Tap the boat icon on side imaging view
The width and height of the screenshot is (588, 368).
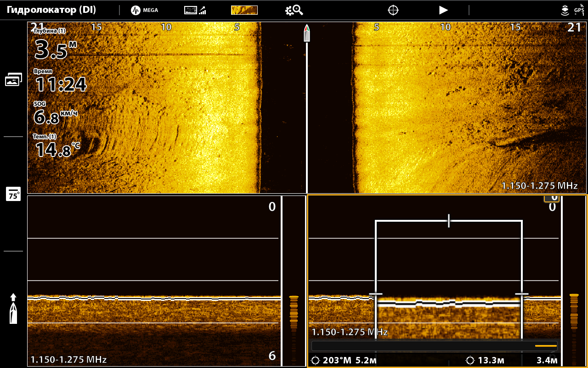point(307,34)
